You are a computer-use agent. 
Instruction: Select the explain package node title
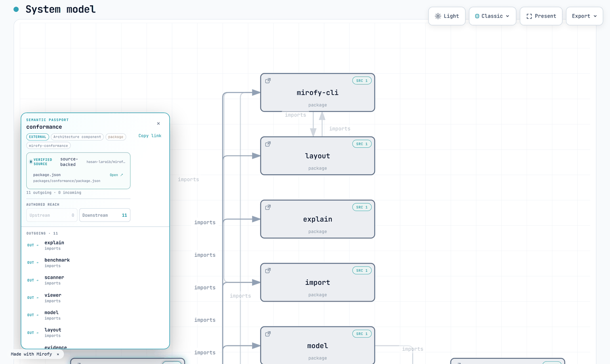tap(317, 219)
